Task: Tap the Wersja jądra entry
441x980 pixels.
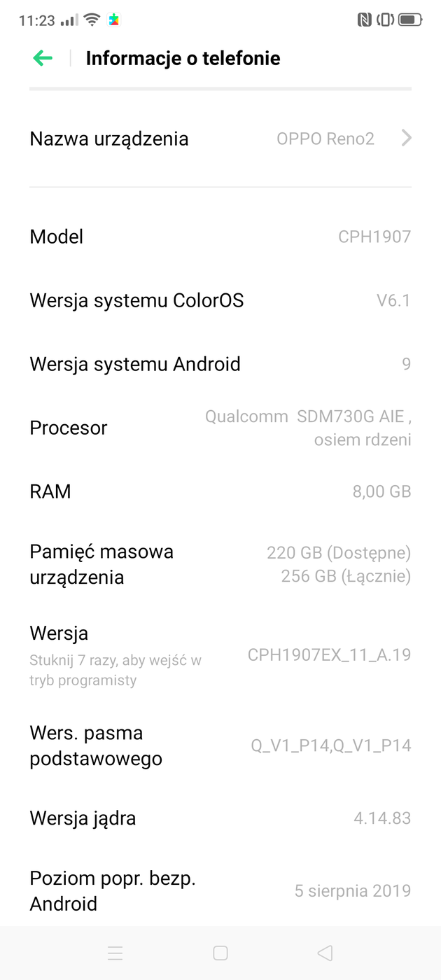Action: (x=220, y=818)
